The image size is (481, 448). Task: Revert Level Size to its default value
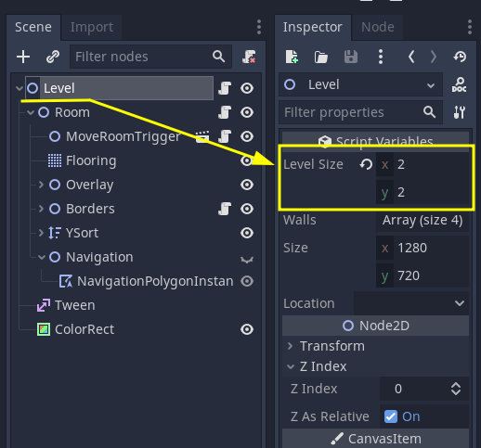(x=366, y=164)
